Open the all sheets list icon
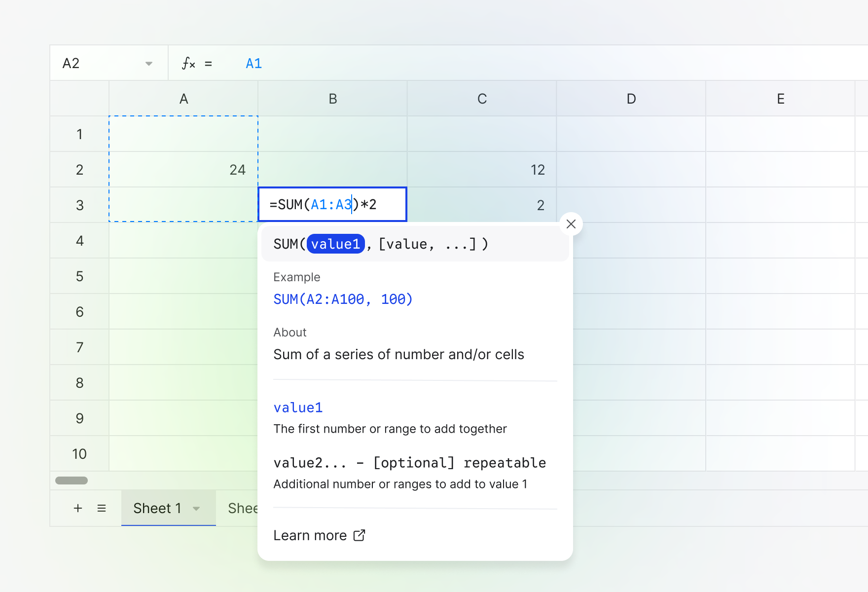This screenshot has height=592, width=868. pos(102,508)
